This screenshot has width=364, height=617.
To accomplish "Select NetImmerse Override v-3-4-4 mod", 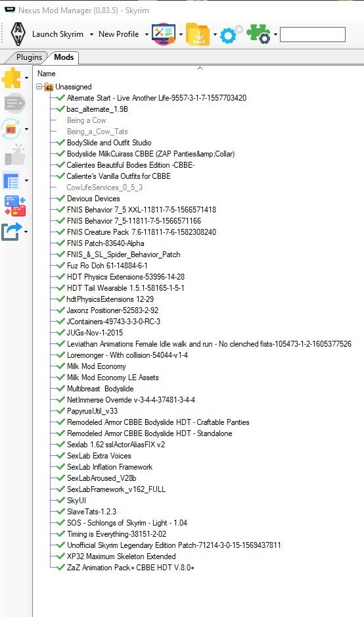I will coord(131,399).
